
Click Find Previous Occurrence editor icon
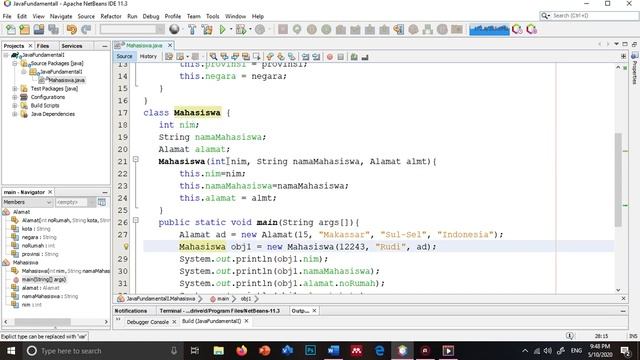(x=224, y=57)
